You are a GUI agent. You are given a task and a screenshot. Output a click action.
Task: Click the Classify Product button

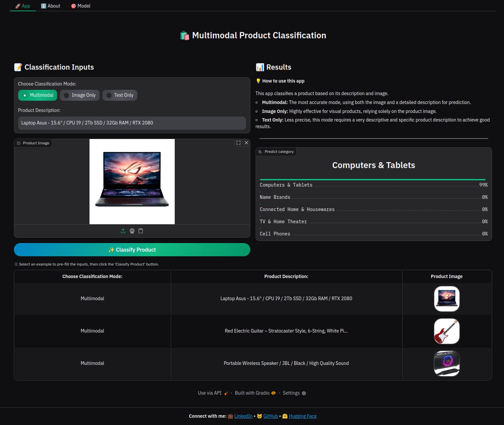(132, 250)
